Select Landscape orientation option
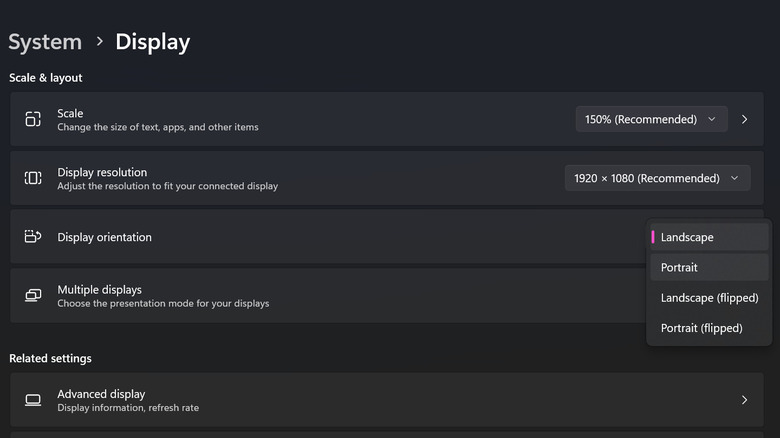Screen dimensions: 780x438 (x=709, y=237)
